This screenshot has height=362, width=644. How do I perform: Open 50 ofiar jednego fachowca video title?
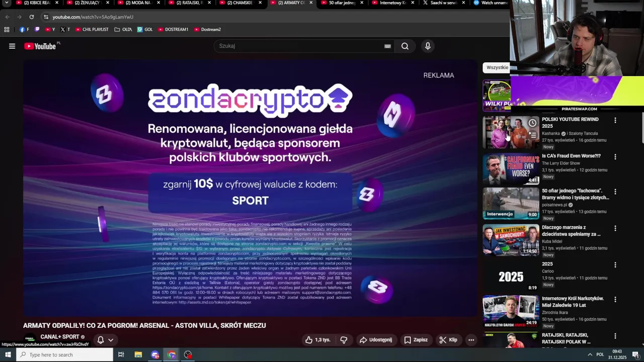point(576,194)
